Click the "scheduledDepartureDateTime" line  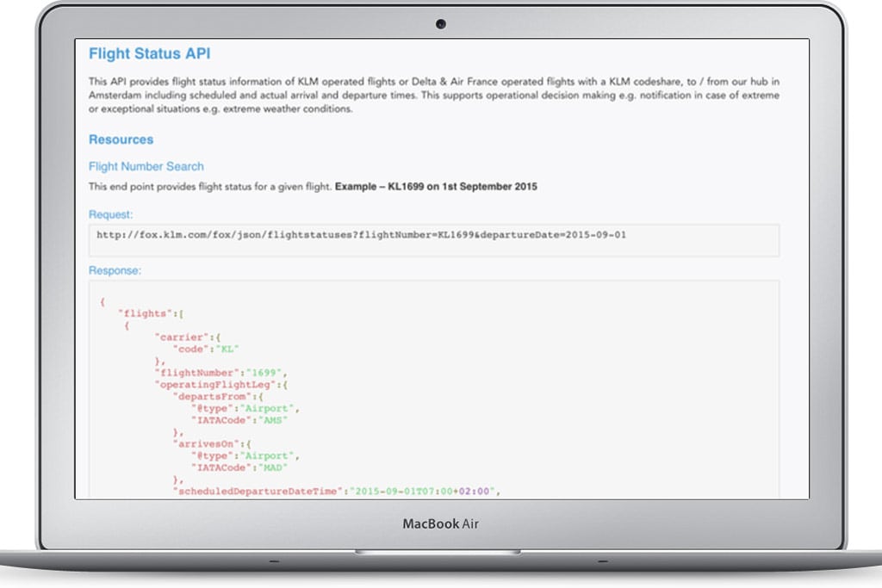337,492
